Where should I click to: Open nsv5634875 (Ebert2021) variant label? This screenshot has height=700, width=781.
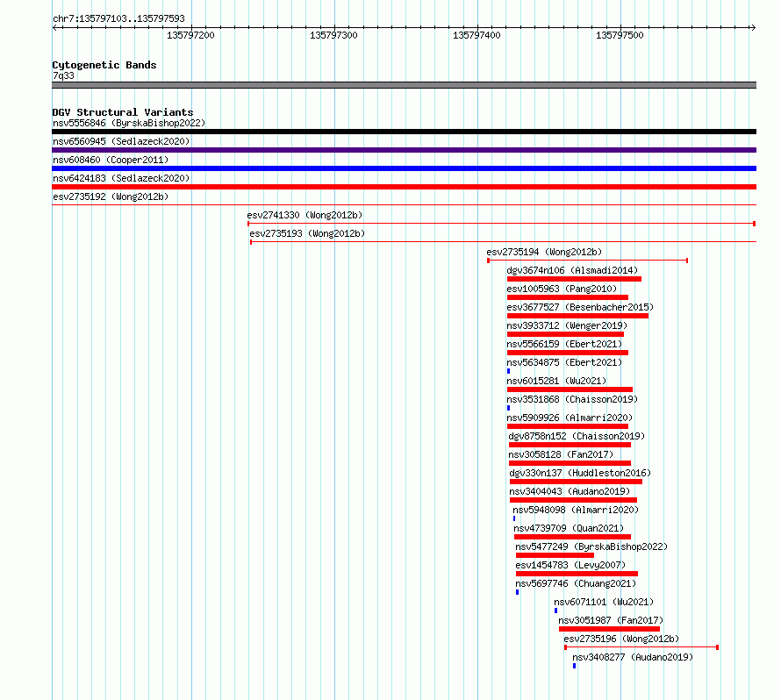click(x=564, y=362)
